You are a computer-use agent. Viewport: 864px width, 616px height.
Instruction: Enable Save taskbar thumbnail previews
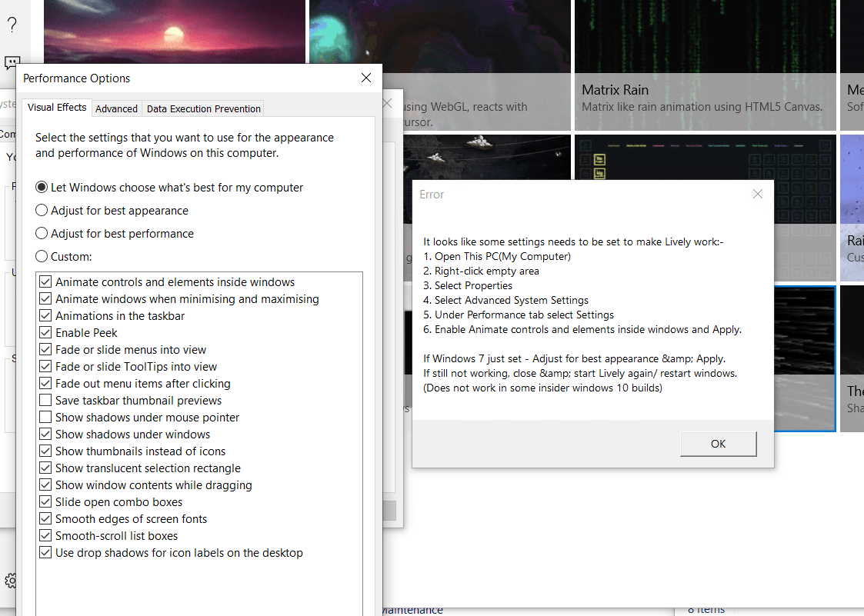click(x=45, y=401)
